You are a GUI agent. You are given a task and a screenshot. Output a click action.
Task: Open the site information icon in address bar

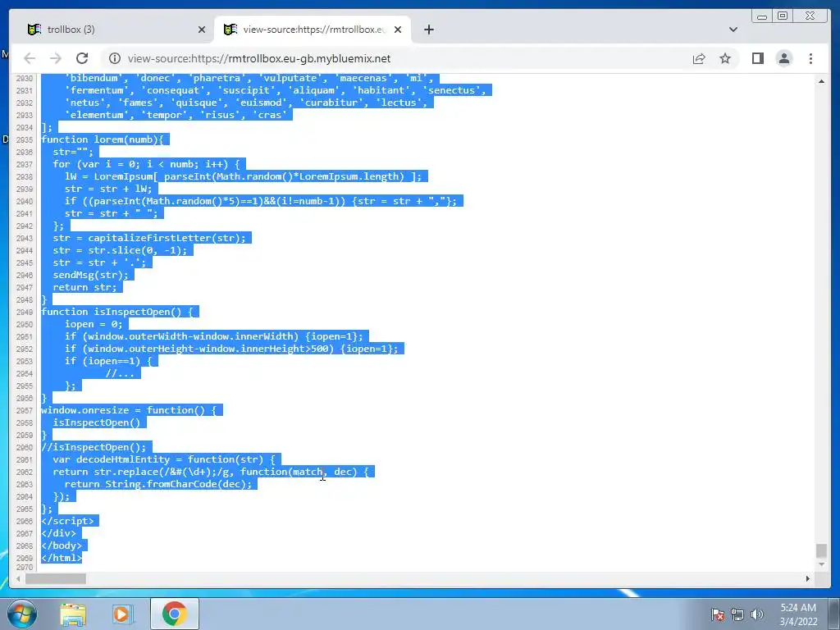tap(115, 58)
